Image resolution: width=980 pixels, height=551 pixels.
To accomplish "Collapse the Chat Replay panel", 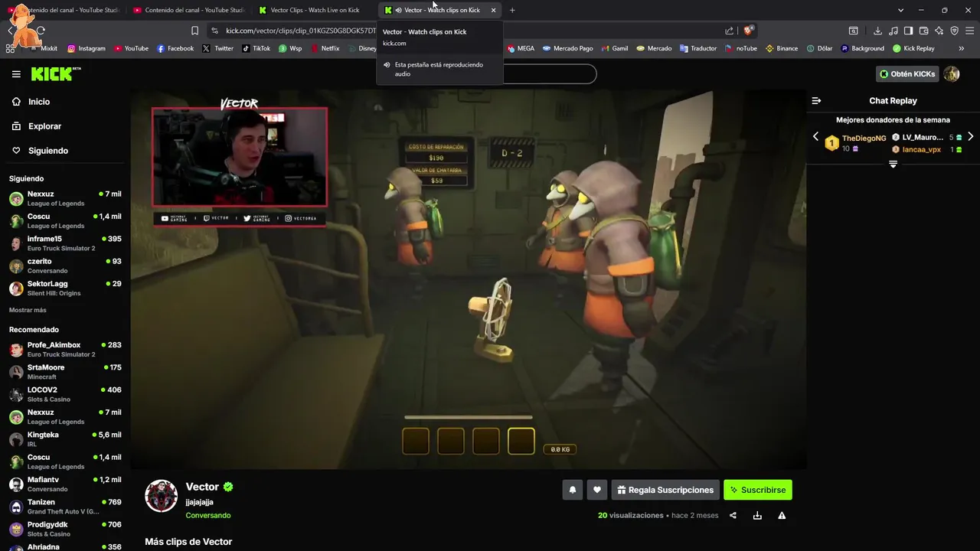I will pos(816,101).
